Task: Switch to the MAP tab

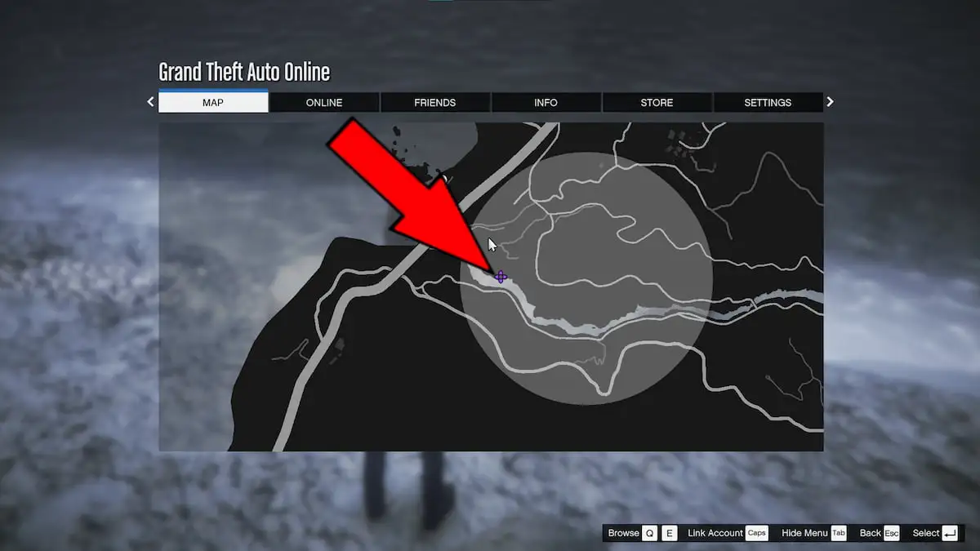Action: pos(213,102)
